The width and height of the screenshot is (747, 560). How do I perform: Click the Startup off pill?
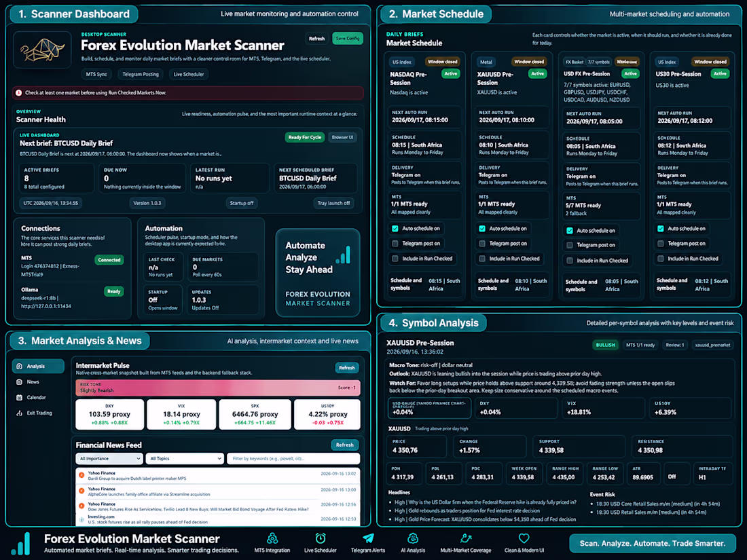tap(242, 203)
